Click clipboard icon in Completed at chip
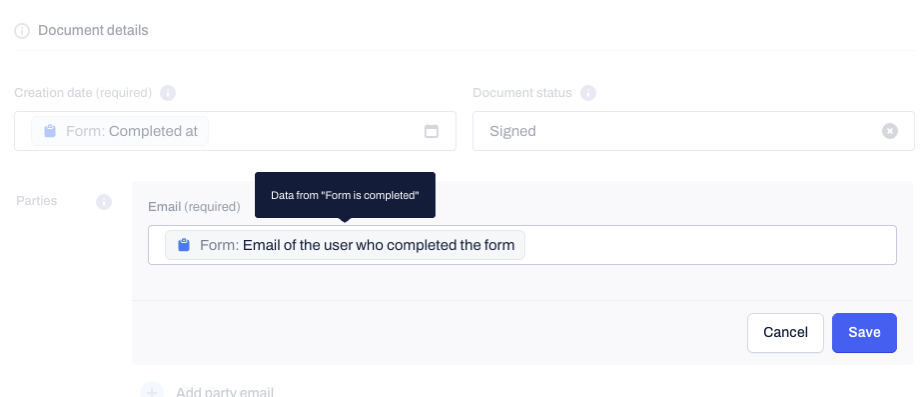The image size is (923, 397). 50,131
